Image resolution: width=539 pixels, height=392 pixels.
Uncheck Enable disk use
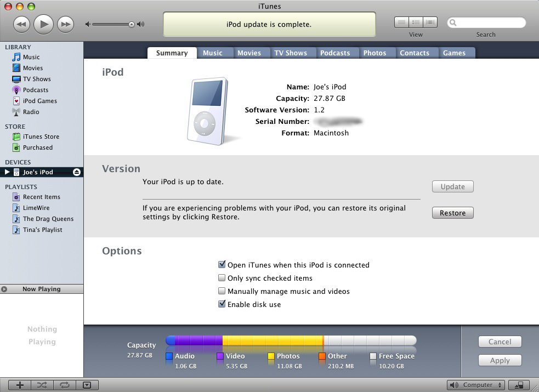[222, 304]
